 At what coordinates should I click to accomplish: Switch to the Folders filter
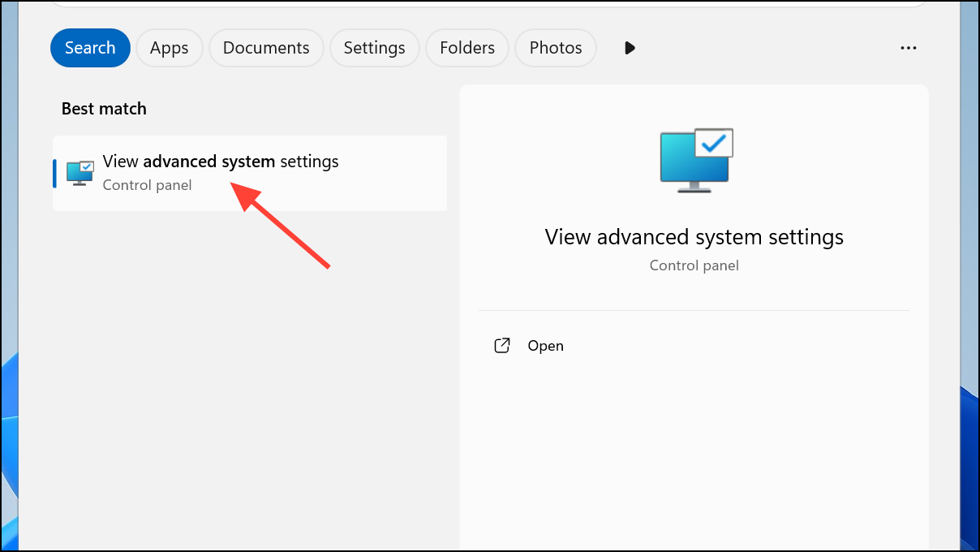click(467, 48)
